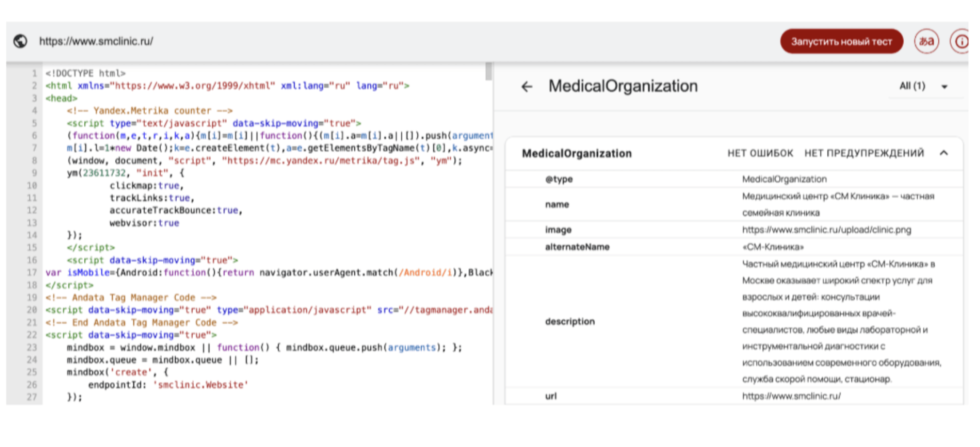Open the info icon at top right
The width and height of the screenshot is (980, 447).
(960, 42)
